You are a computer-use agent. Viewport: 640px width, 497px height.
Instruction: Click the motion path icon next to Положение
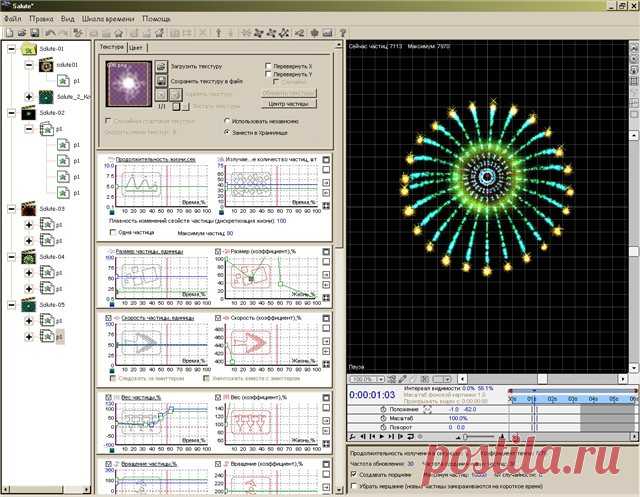pyautogui.click(x=427, y=409)
